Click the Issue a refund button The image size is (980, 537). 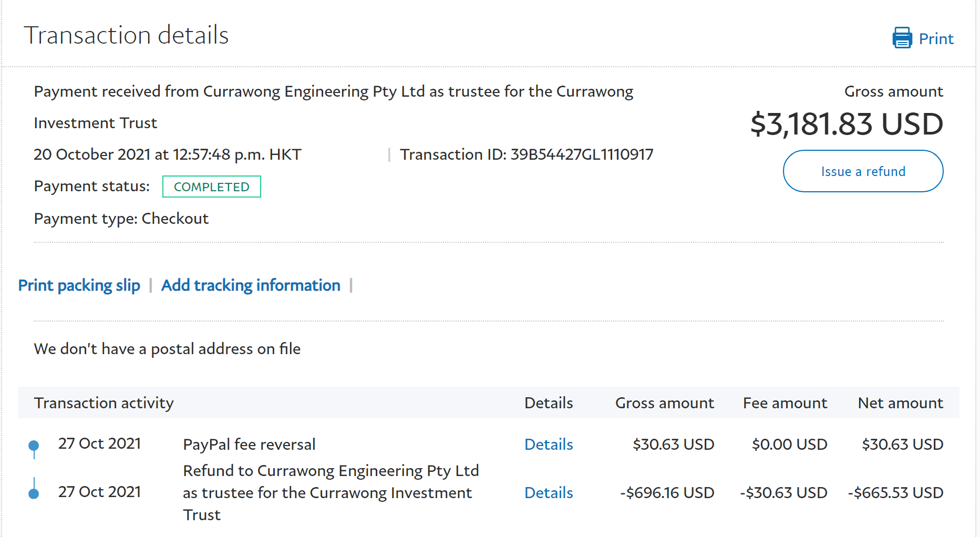click(863, 171)
